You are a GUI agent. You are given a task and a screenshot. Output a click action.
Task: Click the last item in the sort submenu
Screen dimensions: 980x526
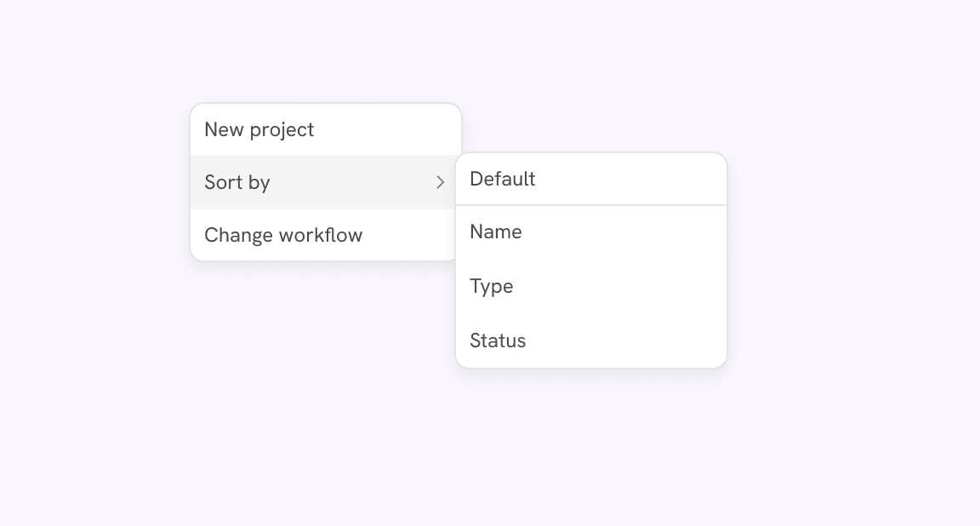point(590,340)
